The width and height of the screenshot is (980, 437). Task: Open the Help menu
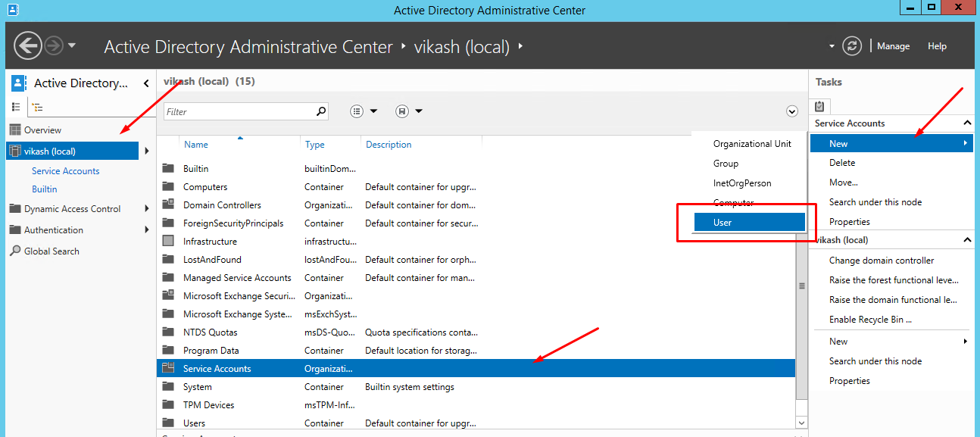click(x=937, y=46)
